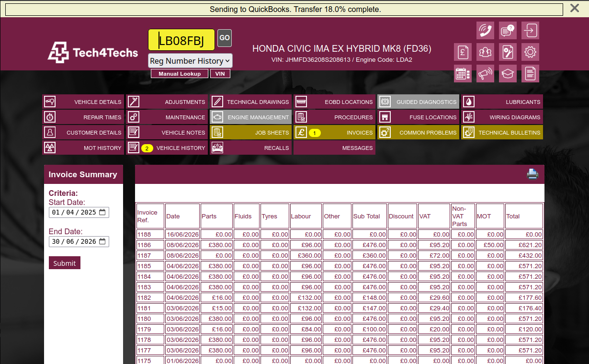Viewport: 589px width, 364px height.
Task: Open Maintenance menu
Action: pos(167,117)
